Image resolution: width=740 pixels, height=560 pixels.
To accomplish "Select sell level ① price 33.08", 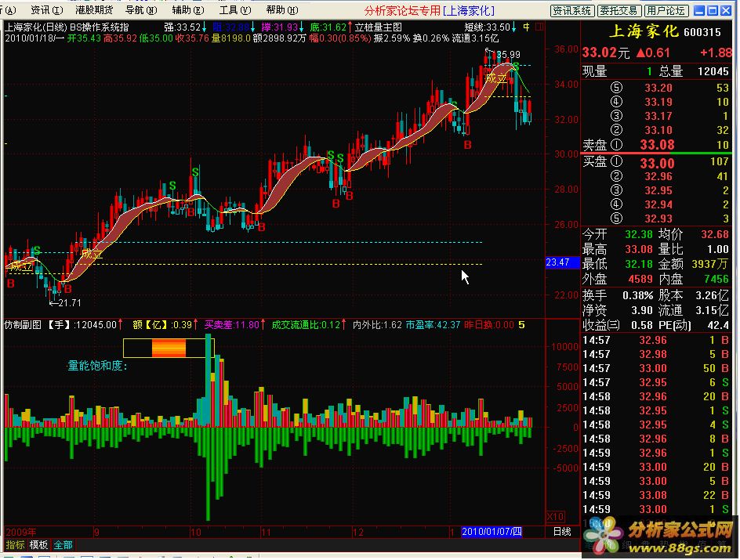I will point(657,145).
